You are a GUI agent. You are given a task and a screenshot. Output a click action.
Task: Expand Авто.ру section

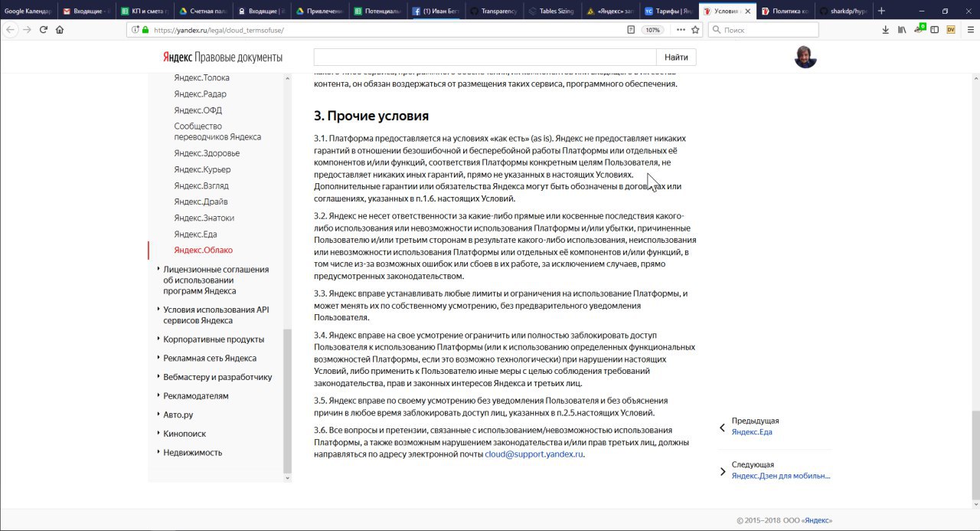point(178,415)
